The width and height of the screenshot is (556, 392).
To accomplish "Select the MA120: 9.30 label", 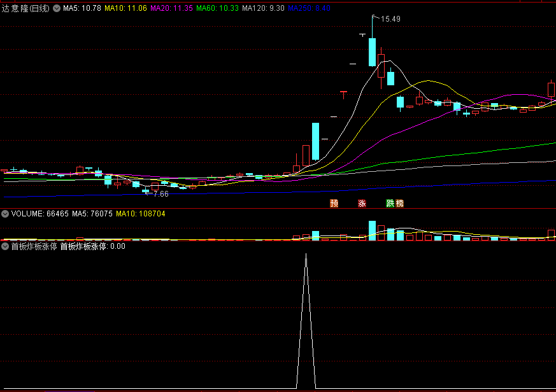I will [263, 8].
